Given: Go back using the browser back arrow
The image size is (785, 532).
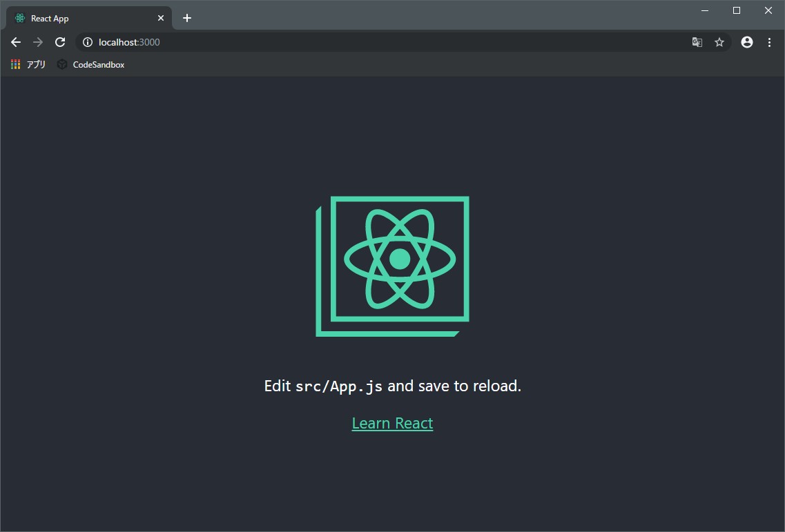Looking at the screenshot, I should tap(16, 43).
